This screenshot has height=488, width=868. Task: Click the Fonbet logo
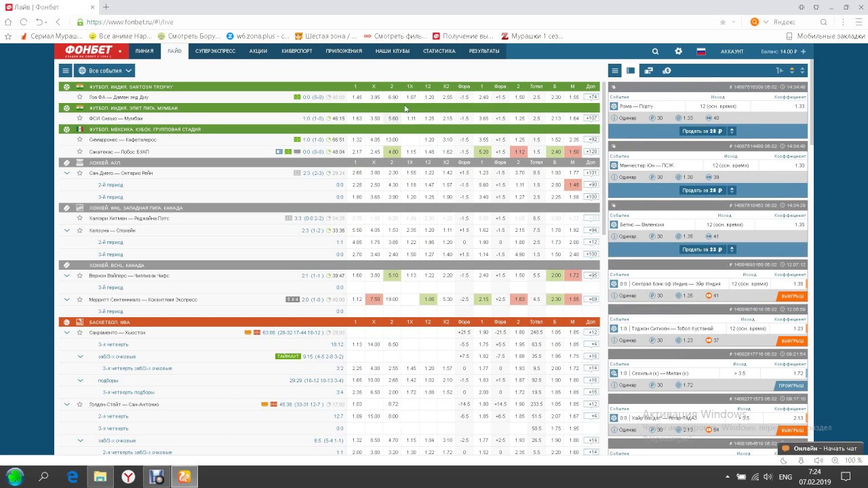click(90, 51)
